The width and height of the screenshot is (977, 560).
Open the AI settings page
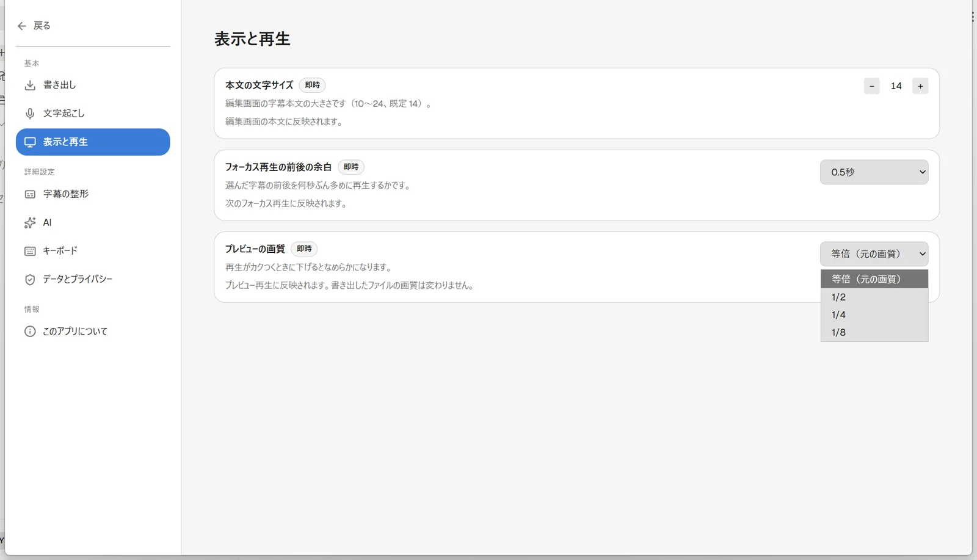click(93, 223)
